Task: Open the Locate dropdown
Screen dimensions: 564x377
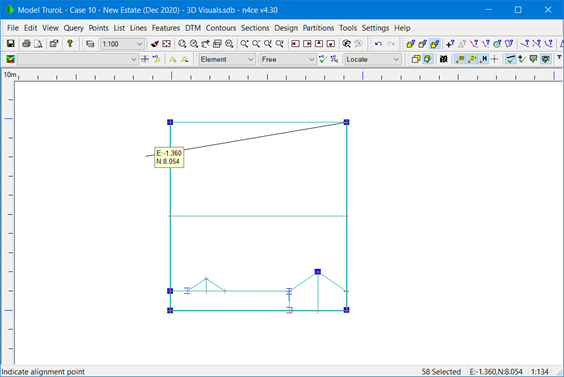Action: point(373,59)
